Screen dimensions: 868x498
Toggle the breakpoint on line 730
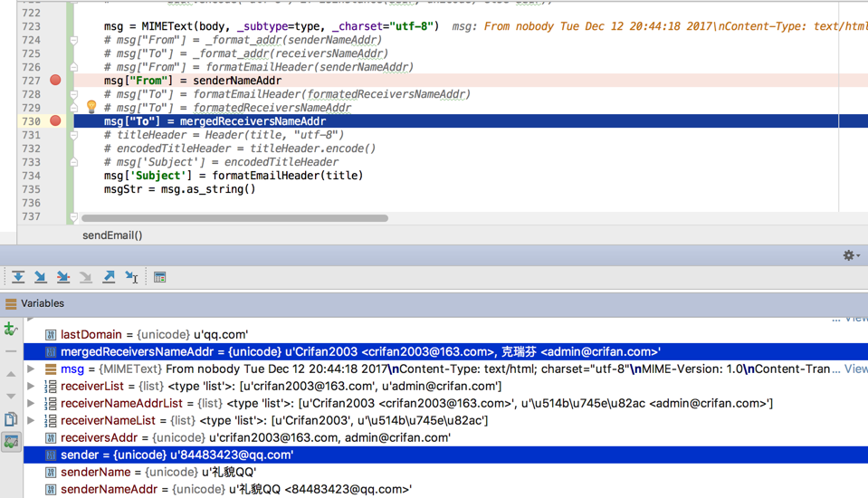click(x=55, y=120)
